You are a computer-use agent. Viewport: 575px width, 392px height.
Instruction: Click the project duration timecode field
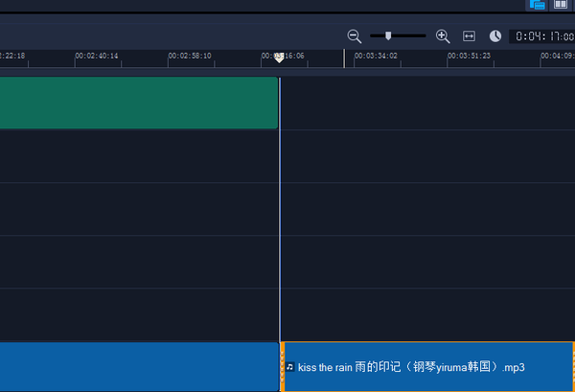(542, 36)
